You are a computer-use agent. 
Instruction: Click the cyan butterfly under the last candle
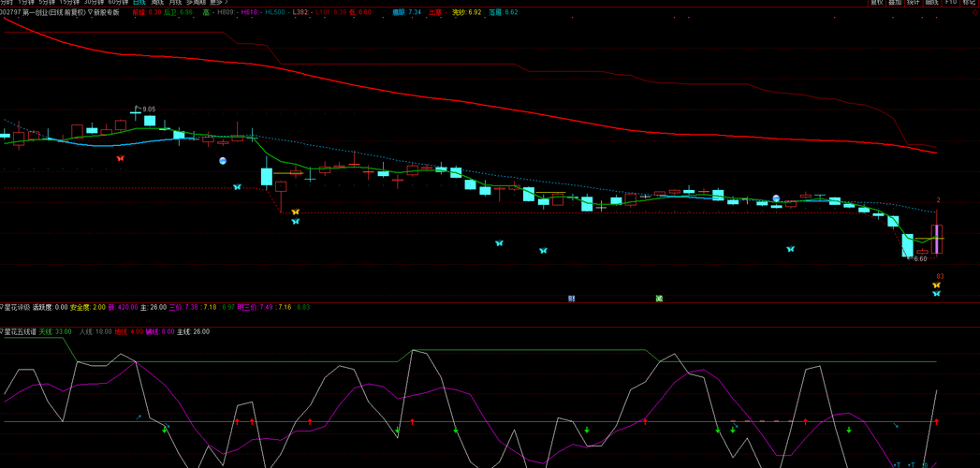pyautogui.click(x=936, y=293)
